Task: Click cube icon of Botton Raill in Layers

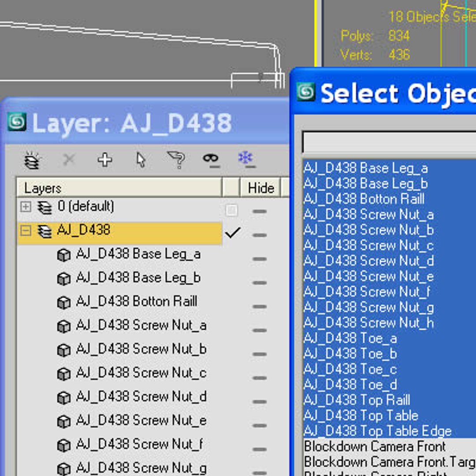Action: click(x=64, y=303)
